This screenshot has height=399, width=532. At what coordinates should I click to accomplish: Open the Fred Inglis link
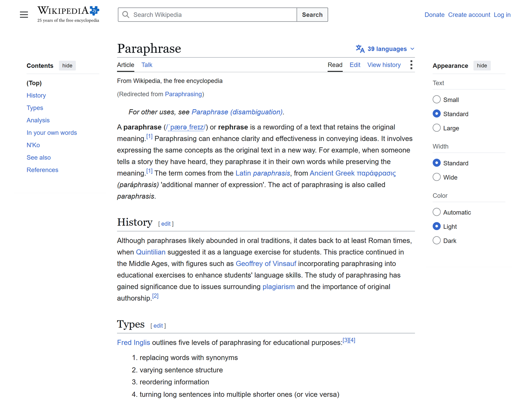click(x=134, y=342)
